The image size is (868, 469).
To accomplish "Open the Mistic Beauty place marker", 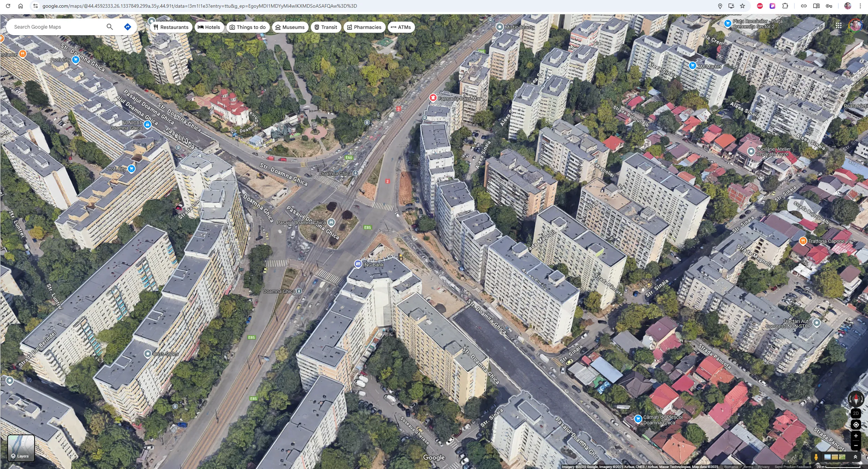I will (x=499, y=27).
